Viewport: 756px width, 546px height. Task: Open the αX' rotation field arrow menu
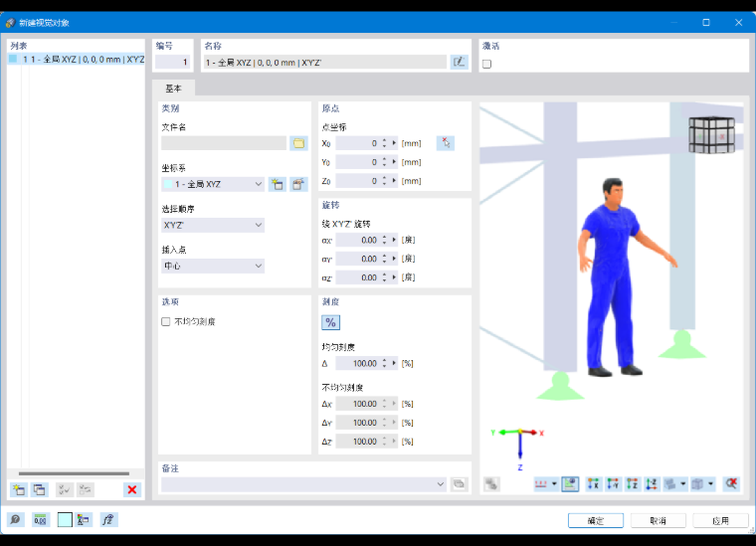pos(394,240)
